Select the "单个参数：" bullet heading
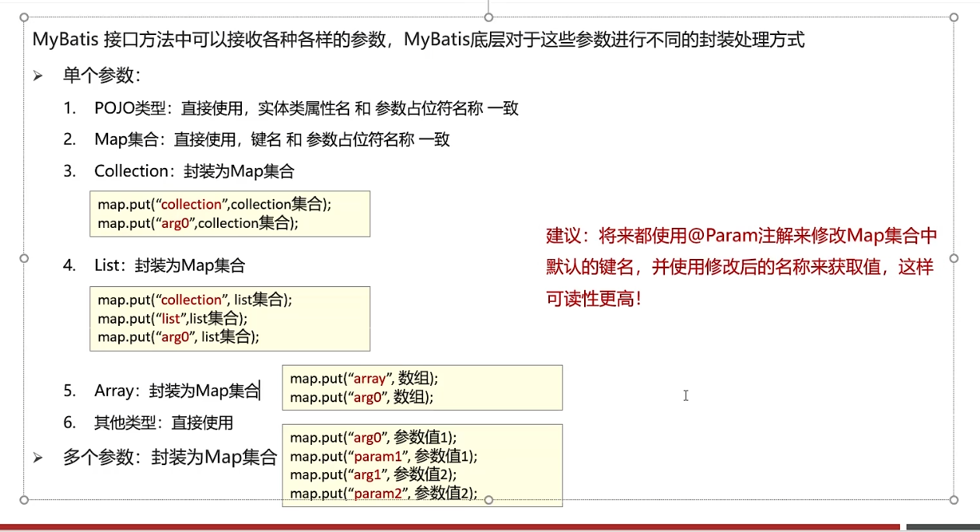The width and height of the screenshot is (980, 532). [102, 76]
